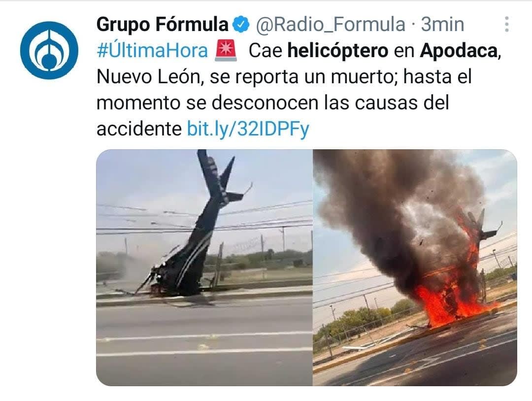
Task: Open the tweet's 3min timestamp
Action: pos(442,25)
